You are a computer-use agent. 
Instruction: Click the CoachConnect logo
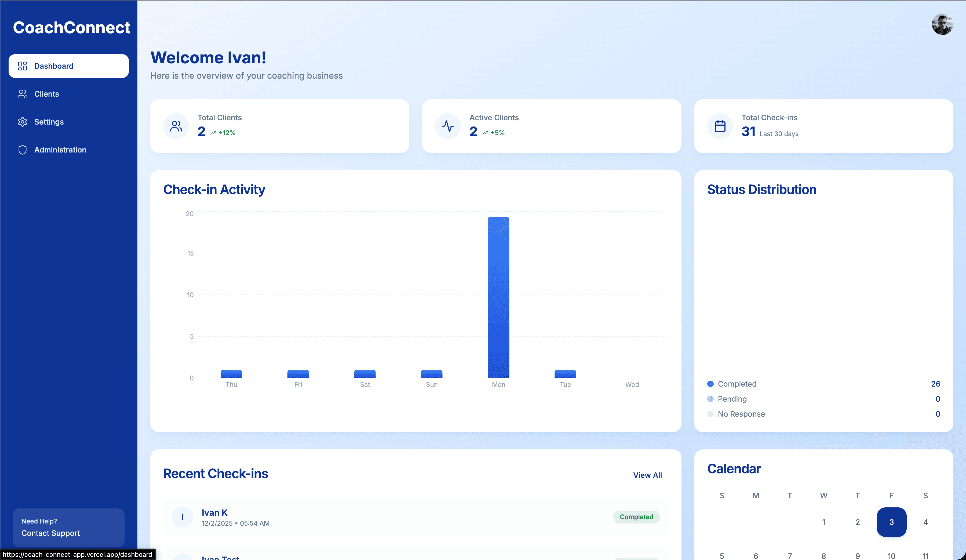tap(71, 27)
